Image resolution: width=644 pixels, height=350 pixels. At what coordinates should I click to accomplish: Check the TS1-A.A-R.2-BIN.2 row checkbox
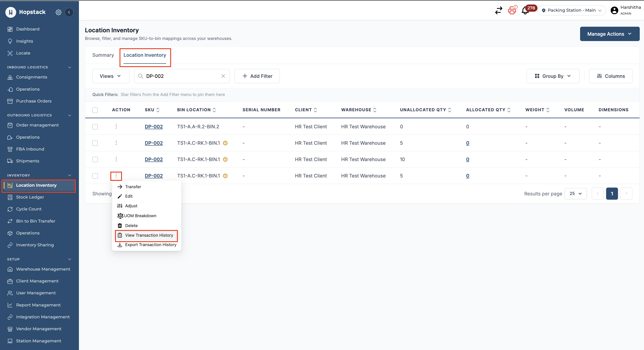95,127
